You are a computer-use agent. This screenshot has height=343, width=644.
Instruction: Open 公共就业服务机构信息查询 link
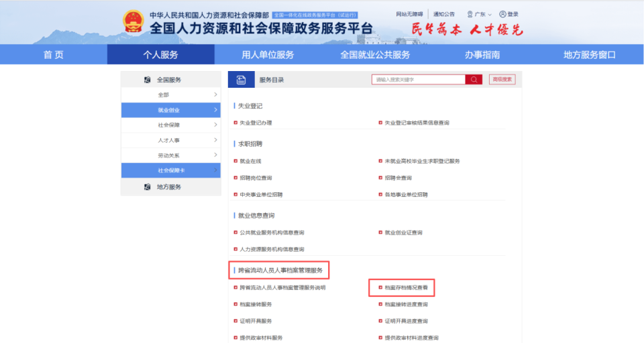coord(272,232)
